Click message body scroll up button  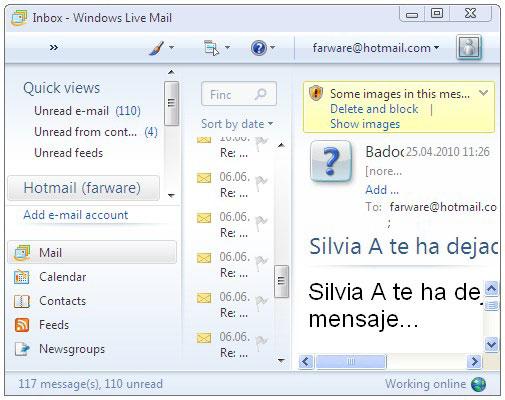pyautogui.click(x=492, y=289)
